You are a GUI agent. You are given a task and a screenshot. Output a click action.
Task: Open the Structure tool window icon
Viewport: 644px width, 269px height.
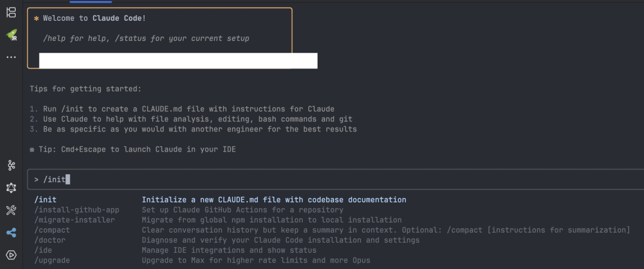[x=11, y=13]
